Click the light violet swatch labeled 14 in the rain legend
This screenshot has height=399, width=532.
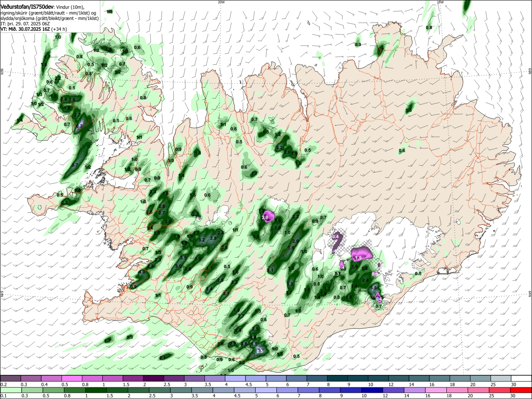(414, 390)
